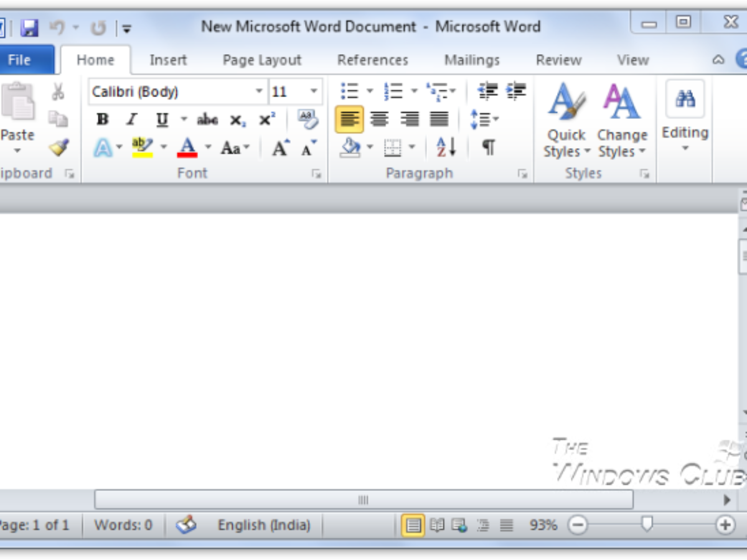Open Change Styles menu
The height and width of the screenshot is (560, 747).
point(622,121)
